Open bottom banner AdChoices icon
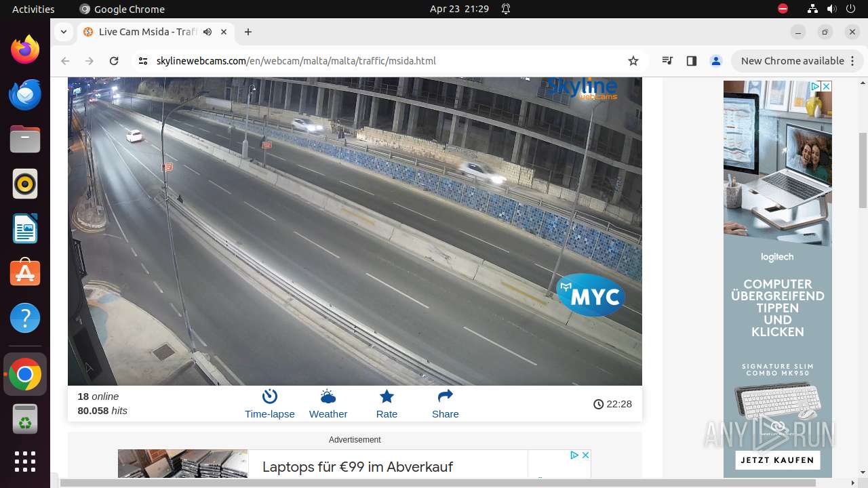This screenshot has width=868, height=488. pyautogui.click(x=574, y=455)
